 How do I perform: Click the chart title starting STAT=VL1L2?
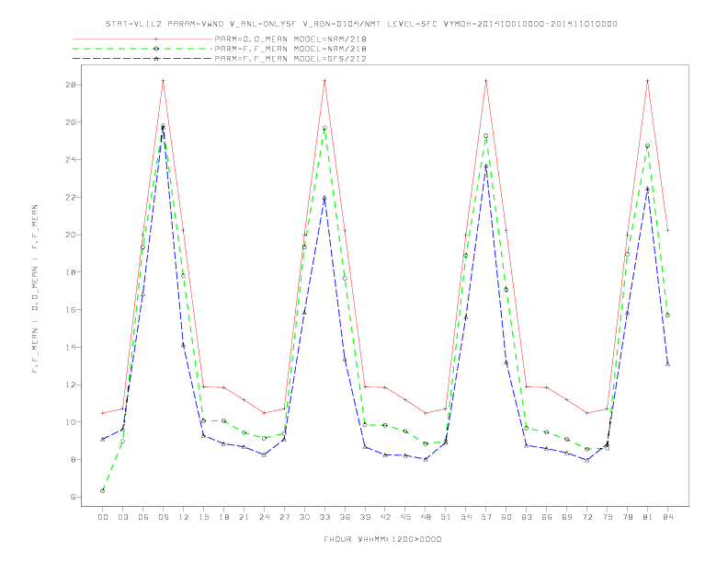(x=361, y=24)
